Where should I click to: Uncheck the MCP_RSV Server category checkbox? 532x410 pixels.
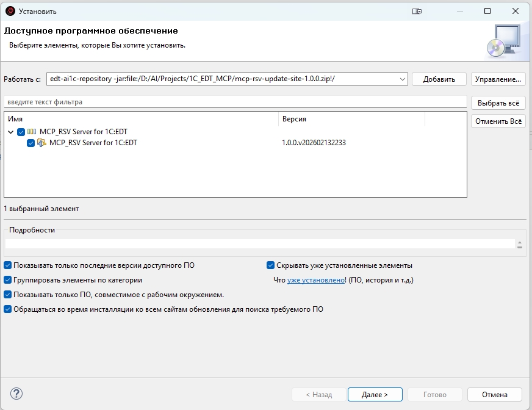[x=21, y=132]
